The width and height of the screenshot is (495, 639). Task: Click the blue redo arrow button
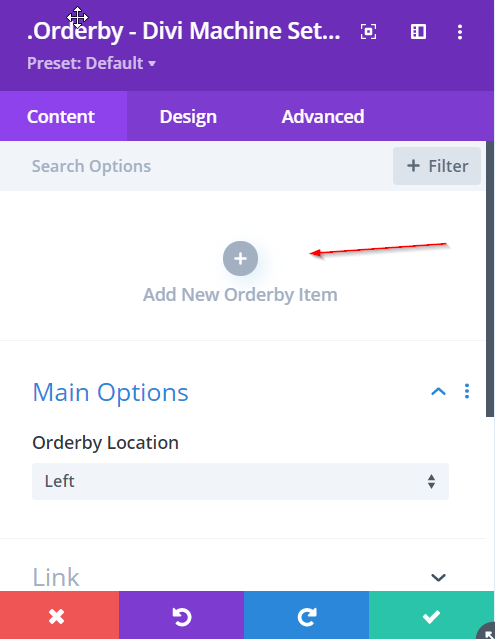[x=306, y=615]
